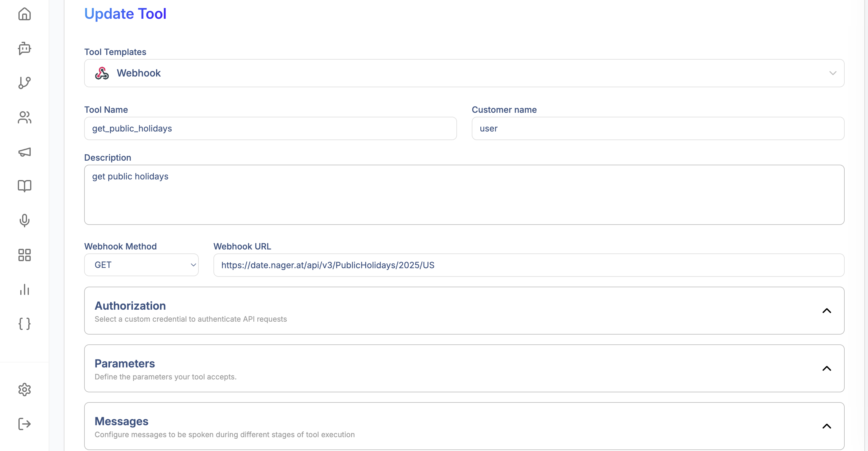This screenshot has height=451, width=868.
Task: Open the Home dashboard from the sidebar
Action: (24, 14)
